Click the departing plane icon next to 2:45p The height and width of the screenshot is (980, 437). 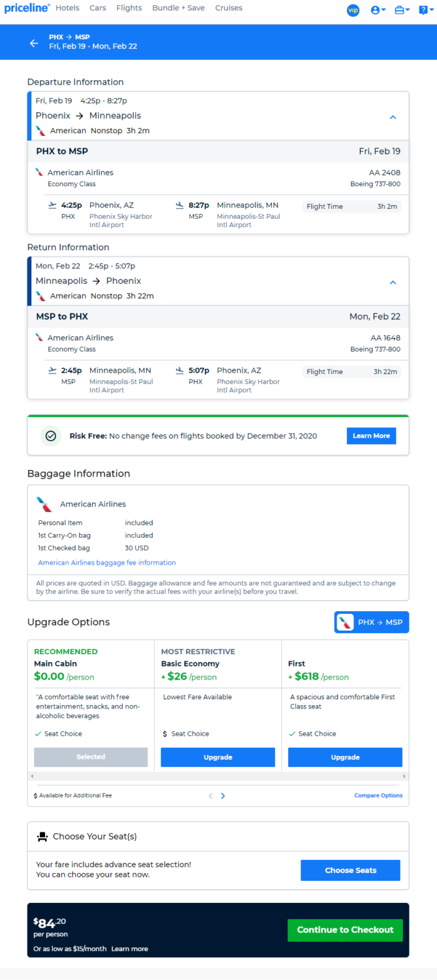(52, 370)
